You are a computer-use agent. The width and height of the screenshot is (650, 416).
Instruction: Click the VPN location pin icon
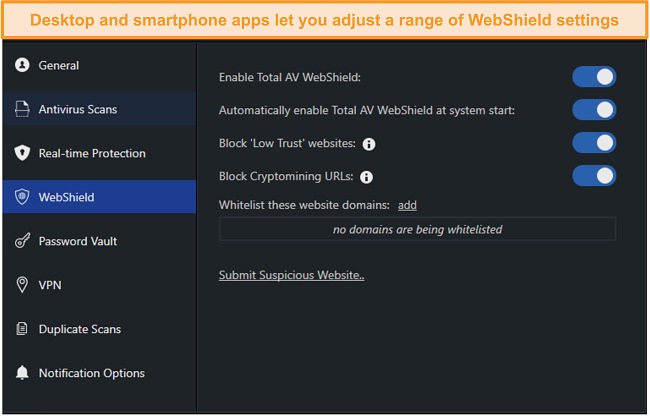click(22, 285)
